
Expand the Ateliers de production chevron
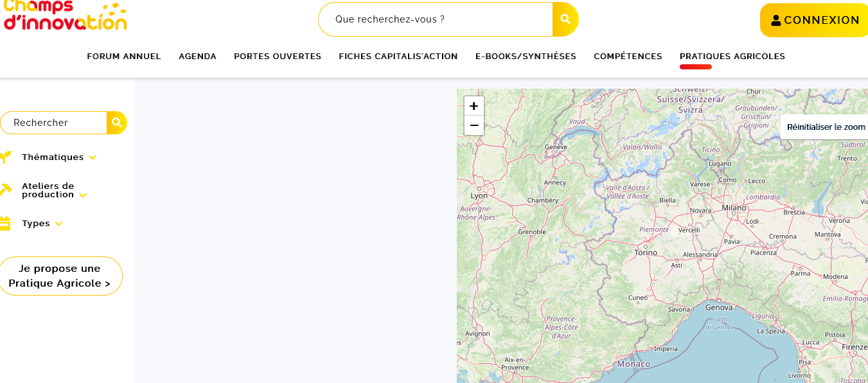pyautogui.click(x=83, y=195)
